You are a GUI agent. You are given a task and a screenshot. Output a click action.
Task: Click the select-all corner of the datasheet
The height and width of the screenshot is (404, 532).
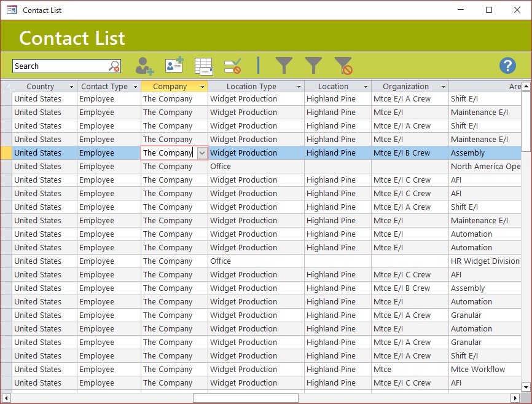coord(6,87)
